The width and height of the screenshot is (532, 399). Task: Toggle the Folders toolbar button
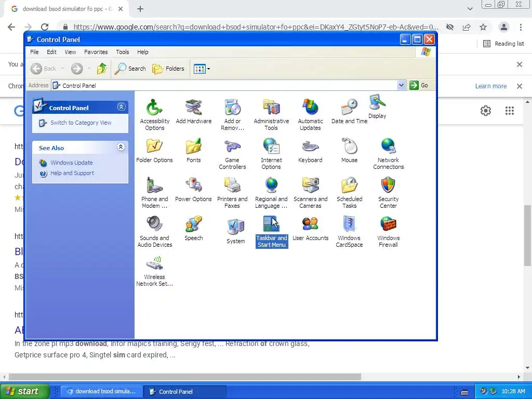coord(168,69)
